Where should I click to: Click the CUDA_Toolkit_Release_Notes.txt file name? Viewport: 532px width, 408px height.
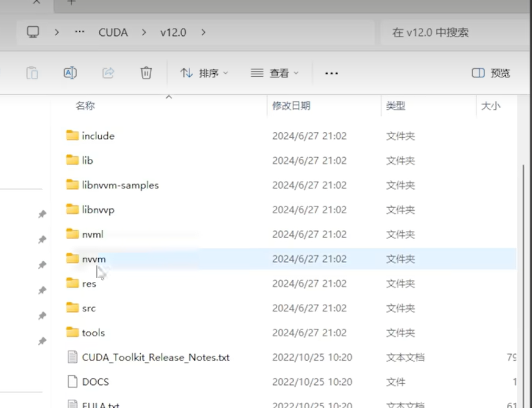tap(156, 358)
